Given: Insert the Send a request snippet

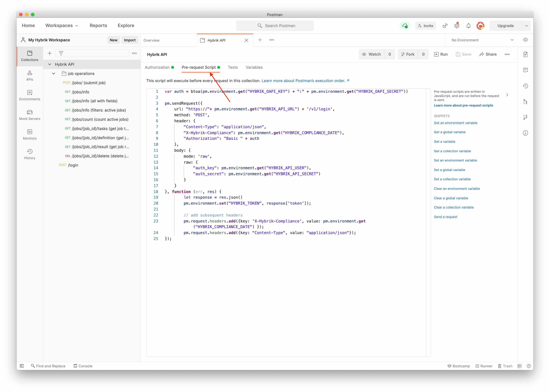Looking at the screenshot, I should tap(445, 217).
